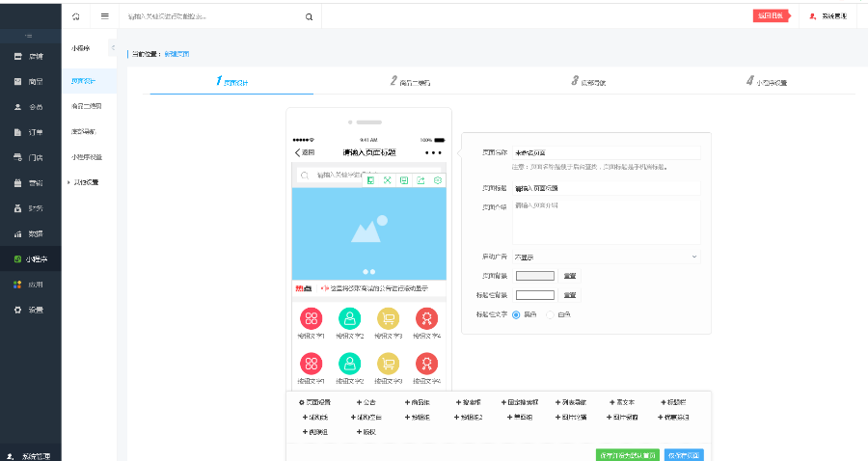Screen dimensions: 868x461
Task: Open the 订单 orders item in dark sidebar
Action: click(31, 132)
